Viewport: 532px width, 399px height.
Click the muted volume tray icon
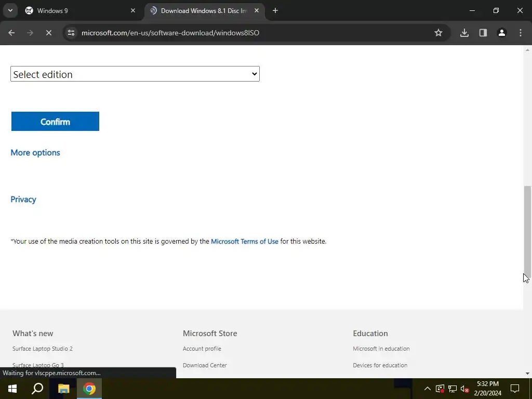[465, 389]
